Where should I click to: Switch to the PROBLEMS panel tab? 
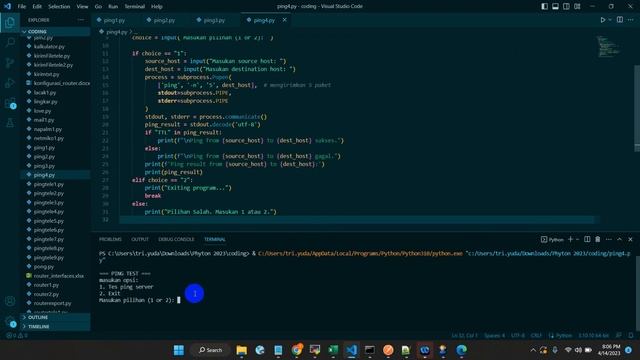click(x=110, y=239)
